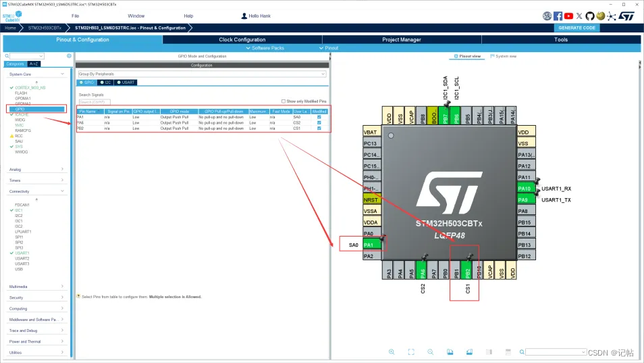Screen dimensions: 644x363
Task: Open the YouTube icon in the header
Action: click(568, 16)
